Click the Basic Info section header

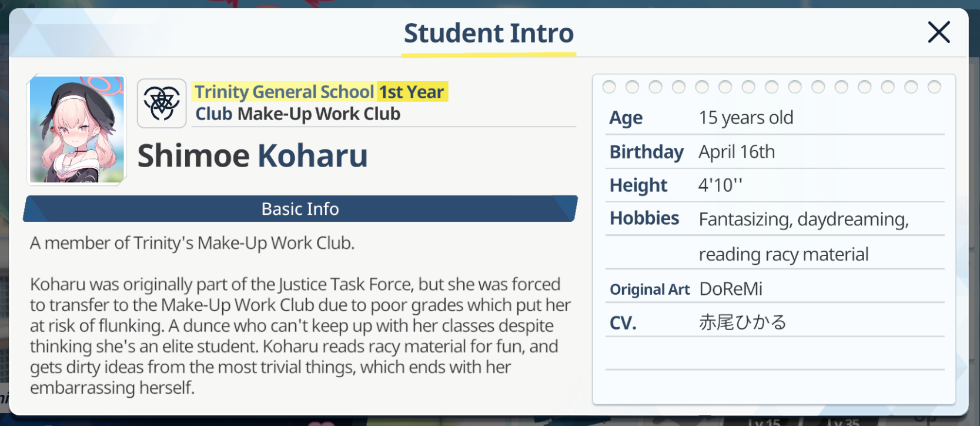pos(300,209)
